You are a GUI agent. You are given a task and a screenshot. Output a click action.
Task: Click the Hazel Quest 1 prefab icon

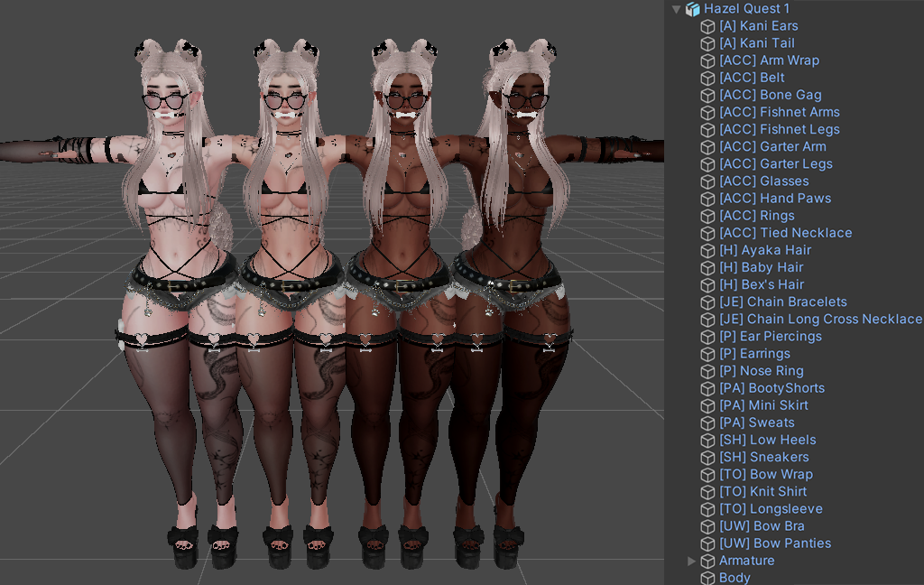coord(693,9)
